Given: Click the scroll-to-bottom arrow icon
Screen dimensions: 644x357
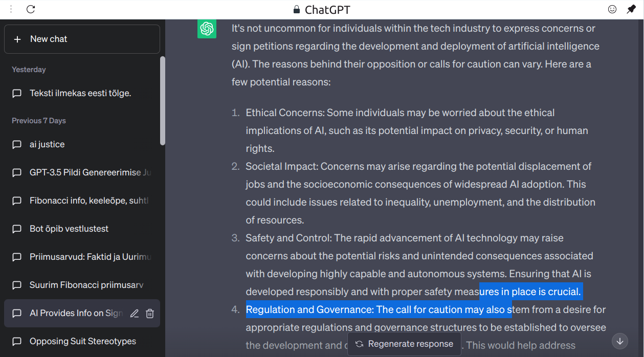Looking at the screenshot, I should 620,341.
